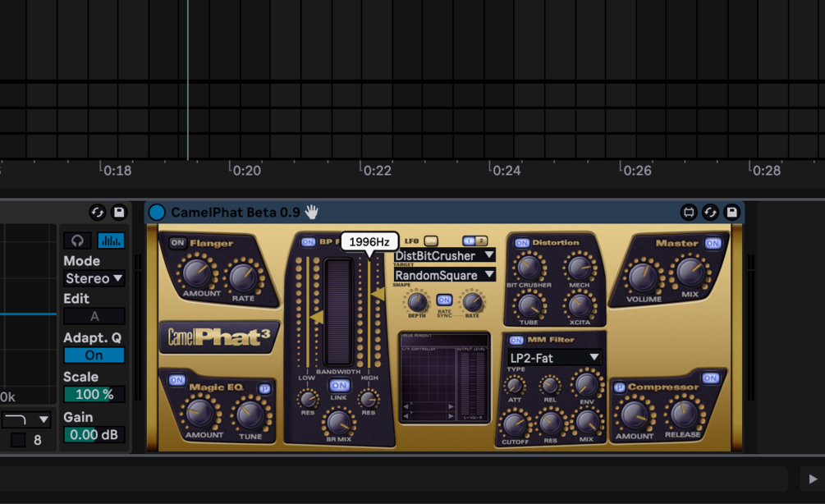Toggle the Distortion ON button
Screen dimensions: 825x504
click(522, 242)
